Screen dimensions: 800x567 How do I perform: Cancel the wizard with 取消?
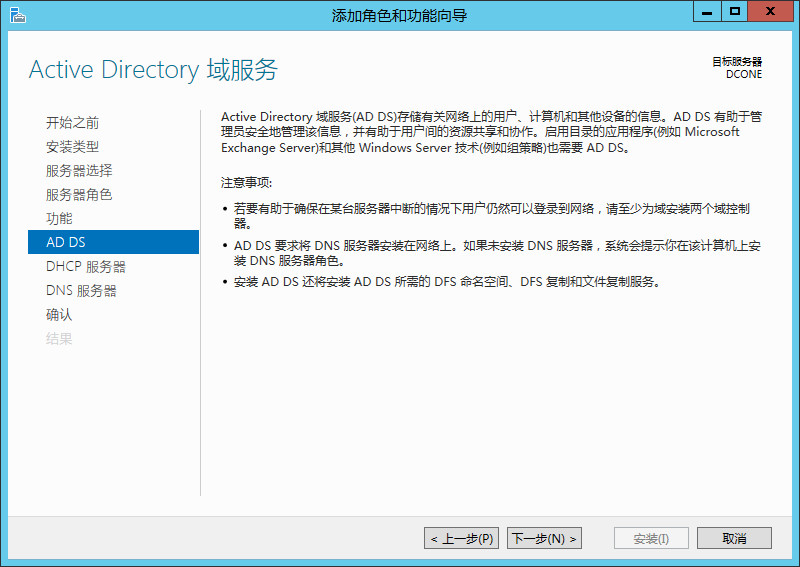(x=735, y=538)
